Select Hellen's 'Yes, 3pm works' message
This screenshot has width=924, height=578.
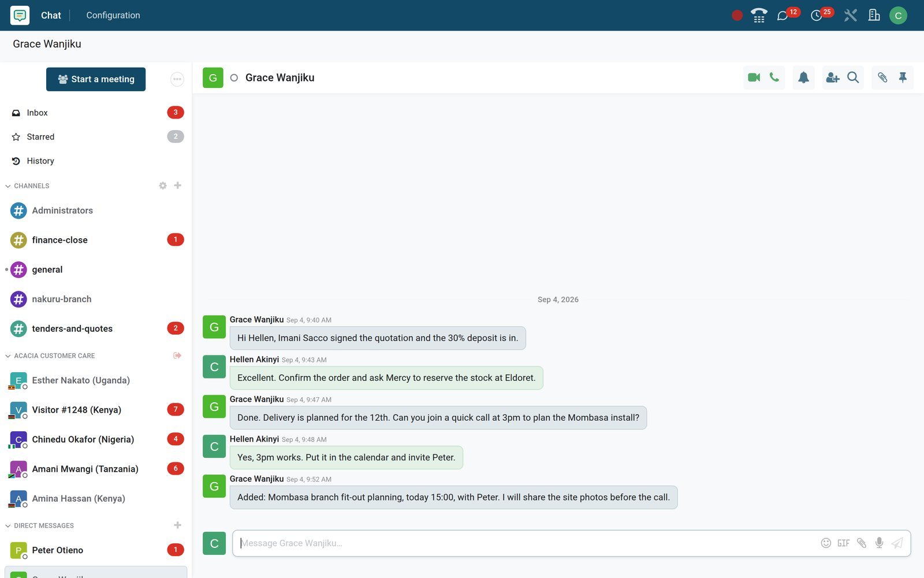tap(346, 458)
